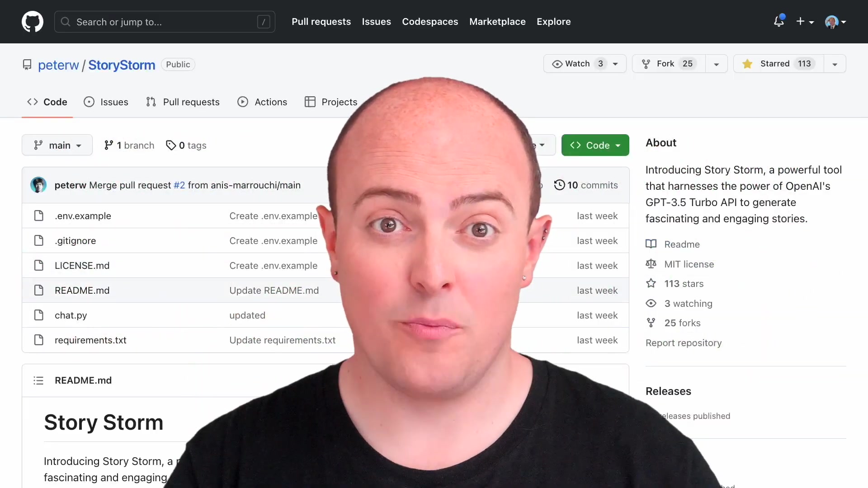This screenshot has height=488, width=868.
Task: Open Explore in top navigation
Action: (553, 22)
